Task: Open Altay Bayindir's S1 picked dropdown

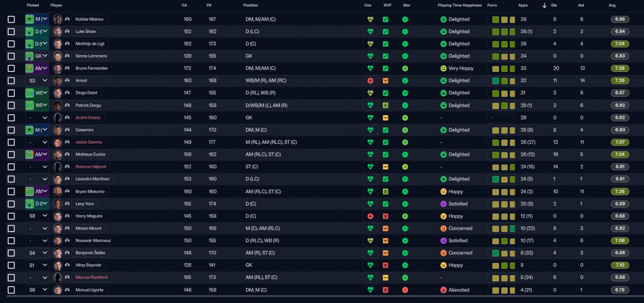Action: click(37, 265)
